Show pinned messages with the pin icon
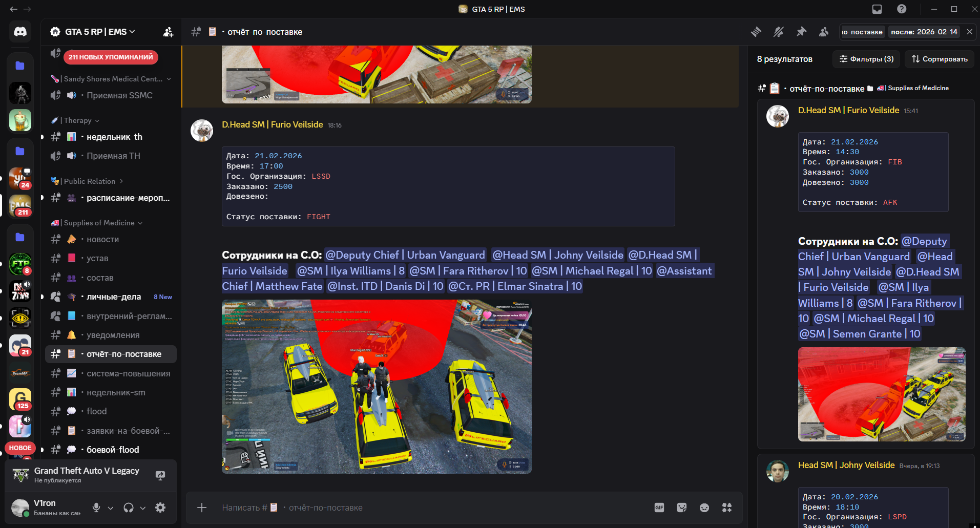Viewport: 980px width, 528px height. [801, 32]
